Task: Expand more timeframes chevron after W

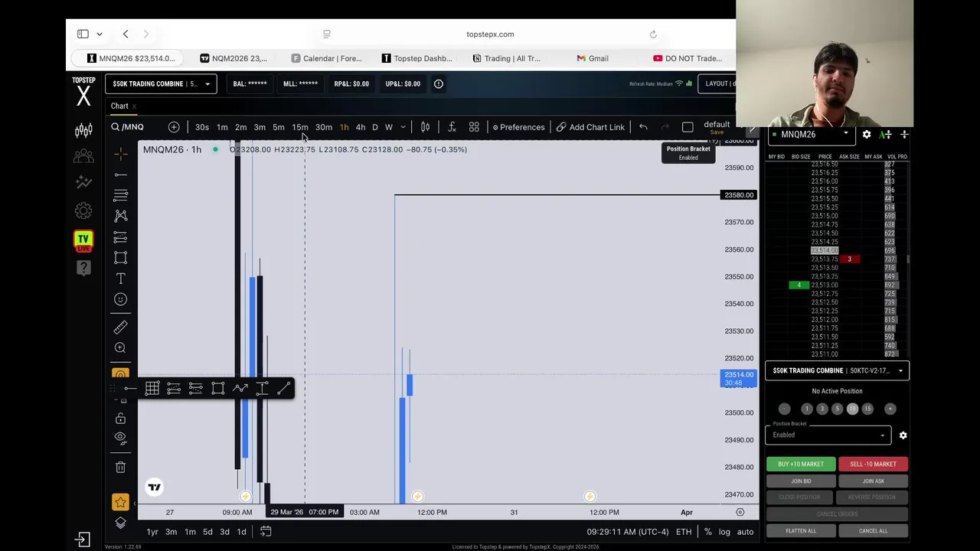Action: pos(403,127)
